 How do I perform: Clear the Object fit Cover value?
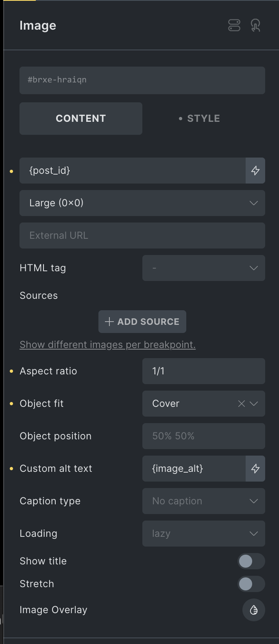[x=242, y=404]
